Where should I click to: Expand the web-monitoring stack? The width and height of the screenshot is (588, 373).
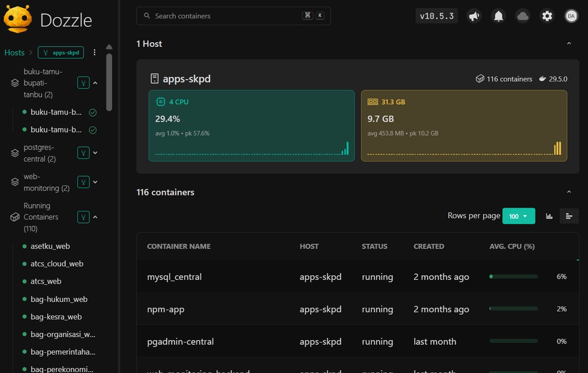coord(96,182)
